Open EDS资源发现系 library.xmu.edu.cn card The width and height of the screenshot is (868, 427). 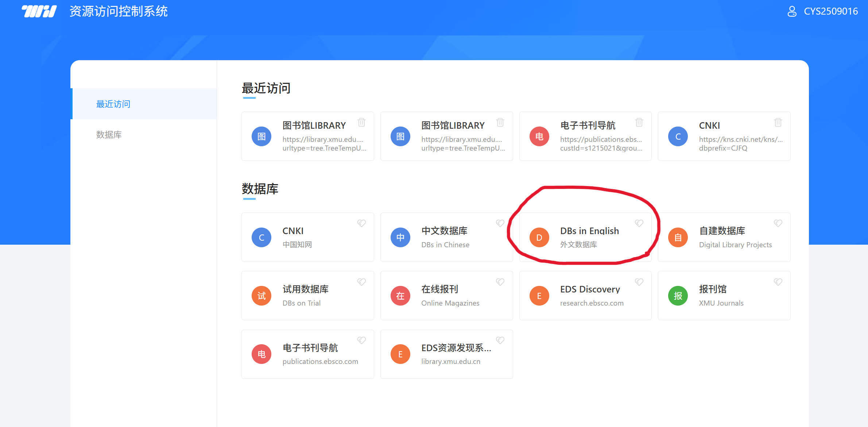(446, 354)
